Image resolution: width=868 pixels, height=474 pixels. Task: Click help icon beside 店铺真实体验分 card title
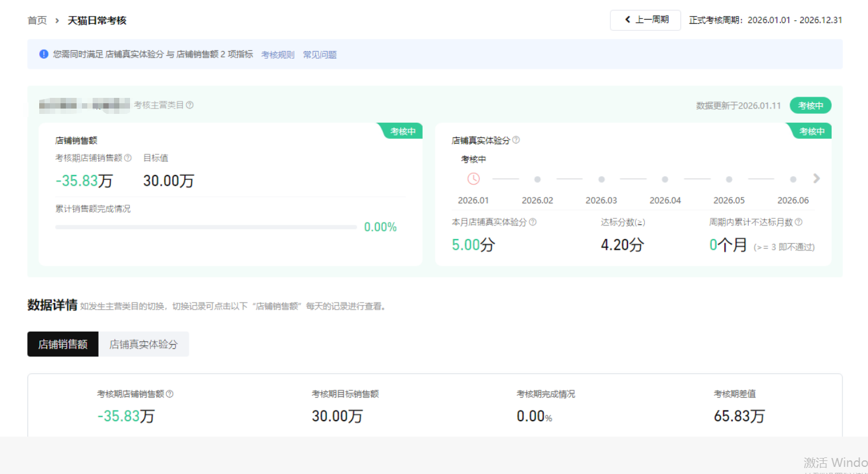pyautogui.click(x=516, y=140)
